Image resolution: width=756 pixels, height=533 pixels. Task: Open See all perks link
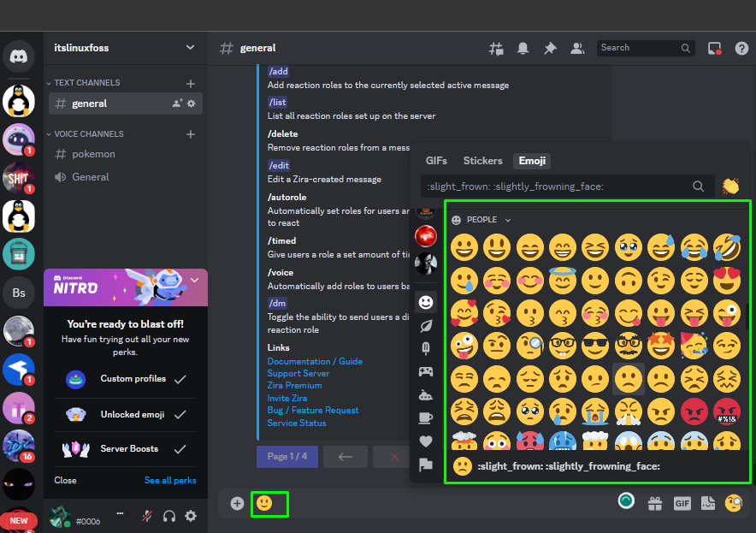[x=170, y=481]
